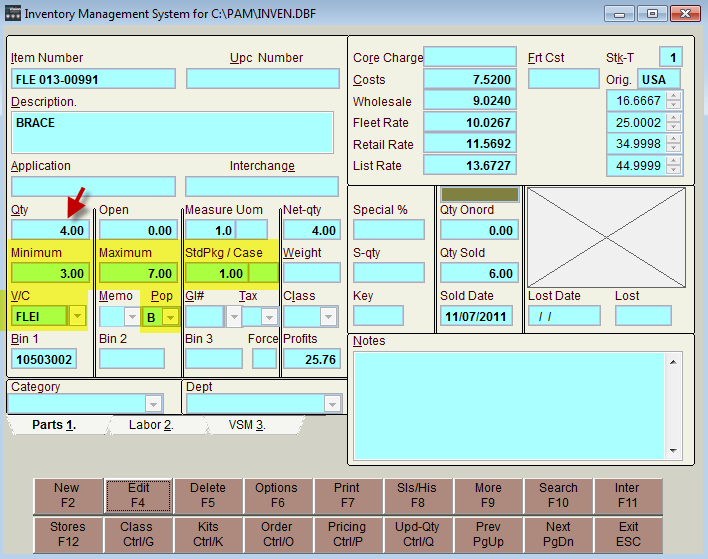Click the application icon in title bar
The image size is (708, 559).
(x=13, y=13)
